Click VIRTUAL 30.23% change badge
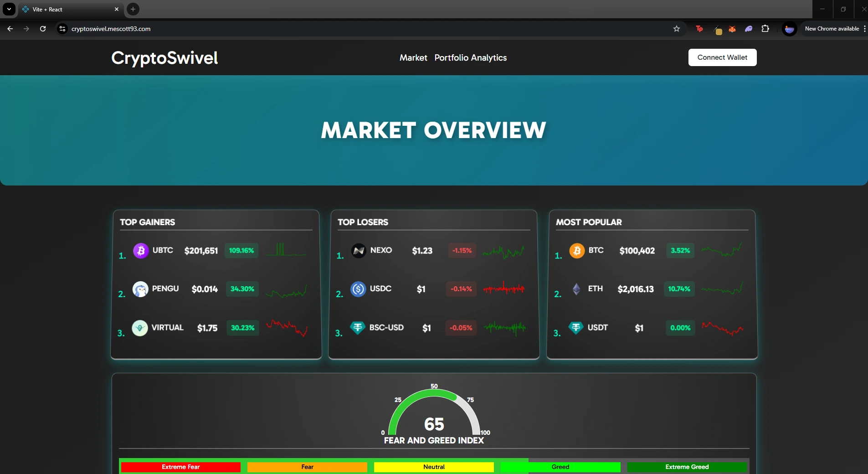 click(243, 328)
